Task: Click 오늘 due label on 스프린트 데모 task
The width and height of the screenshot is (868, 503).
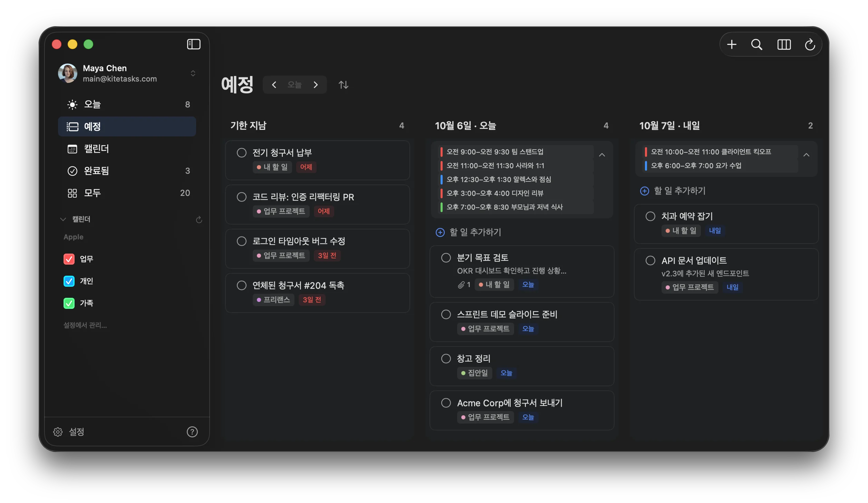Action: pos(528,329)
